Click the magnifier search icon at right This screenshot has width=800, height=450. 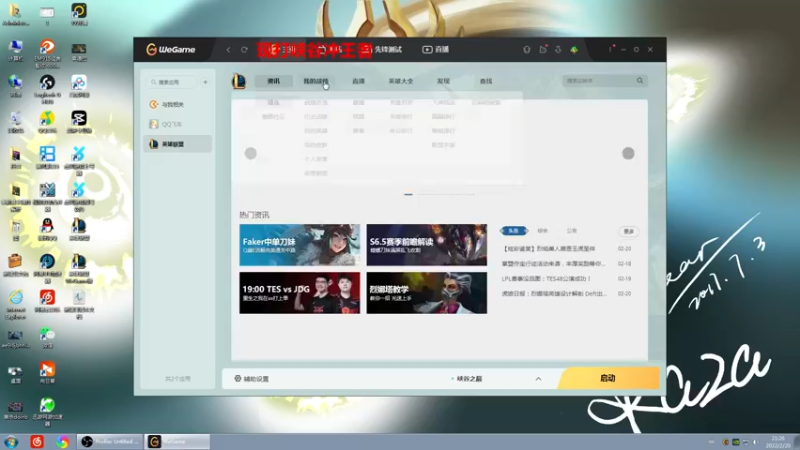coord(640,81)
